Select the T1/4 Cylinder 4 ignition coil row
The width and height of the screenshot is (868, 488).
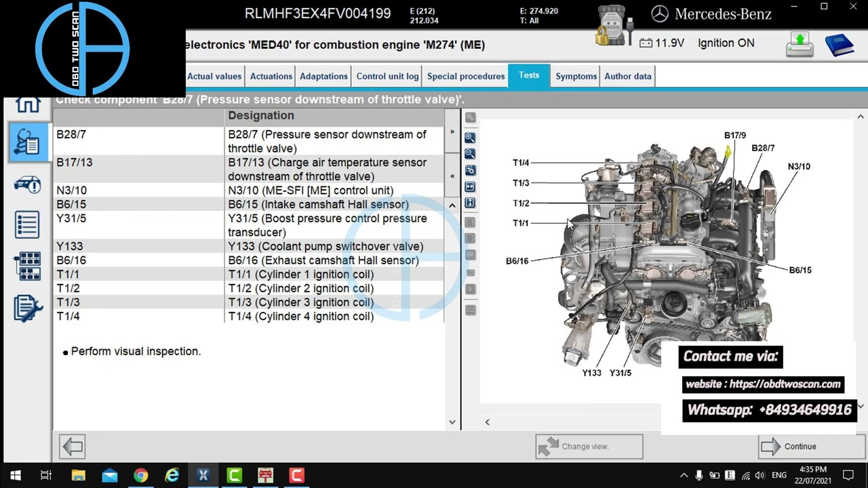249,317
